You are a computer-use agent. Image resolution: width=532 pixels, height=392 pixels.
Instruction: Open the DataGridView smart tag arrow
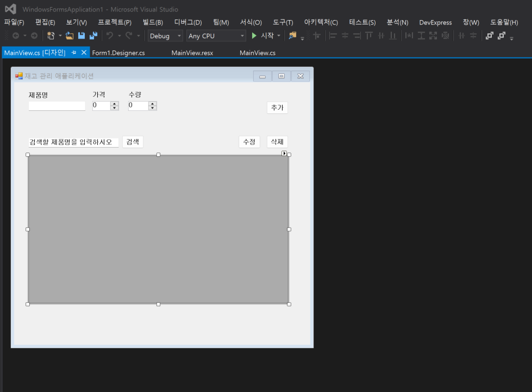pos(284,153)
